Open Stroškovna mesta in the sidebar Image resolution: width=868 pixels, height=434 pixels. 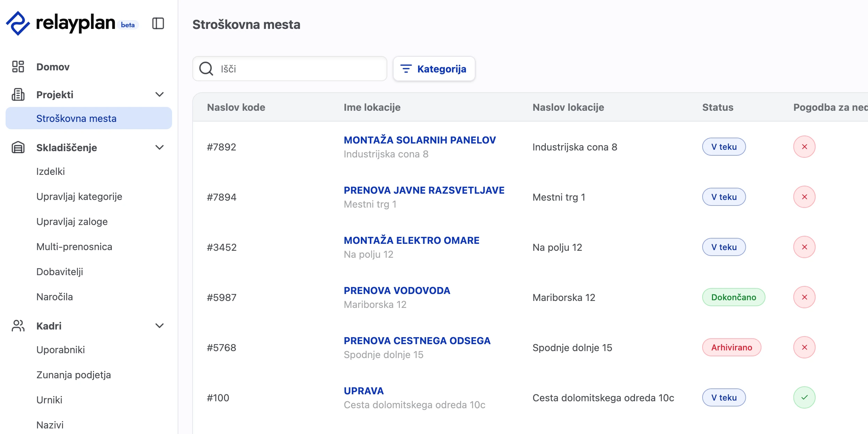[x=89, y=118]
